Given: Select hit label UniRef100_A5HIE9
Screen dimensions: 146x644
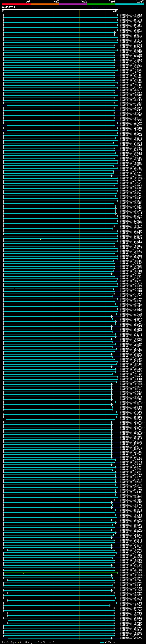Looking at the screenshot, I should pos(131,246).
